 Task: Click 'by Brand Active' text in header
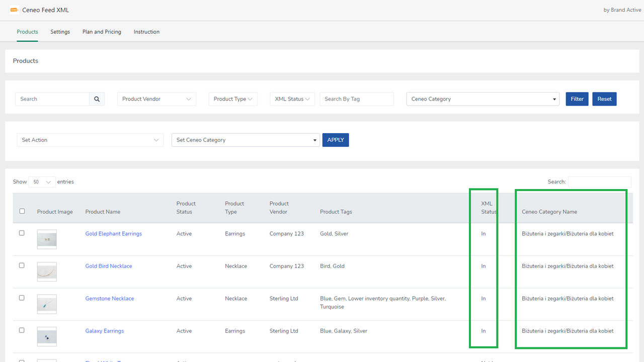click(x=622, y=10)
